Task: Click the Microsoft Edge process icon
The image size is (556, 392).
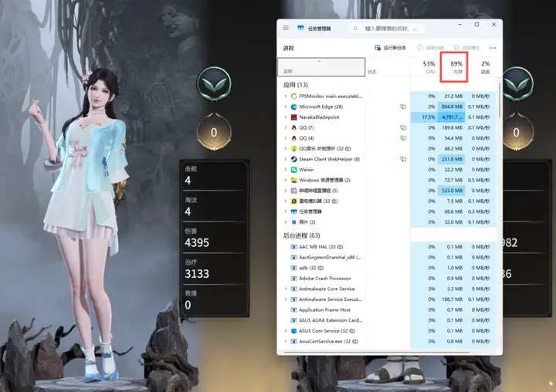Action: pyautogui.click(x=293, y=106)
